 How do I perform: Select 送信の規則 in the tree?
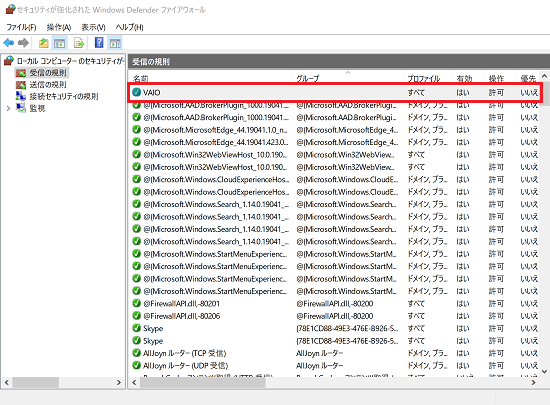(x=48, y=85)
